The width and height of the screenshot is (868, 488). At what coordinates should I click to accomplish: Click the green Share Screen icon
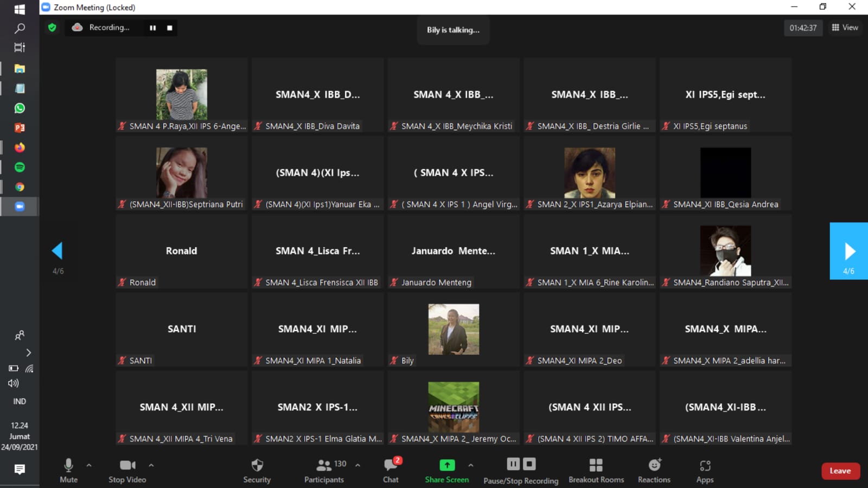[x=446, y=465]
